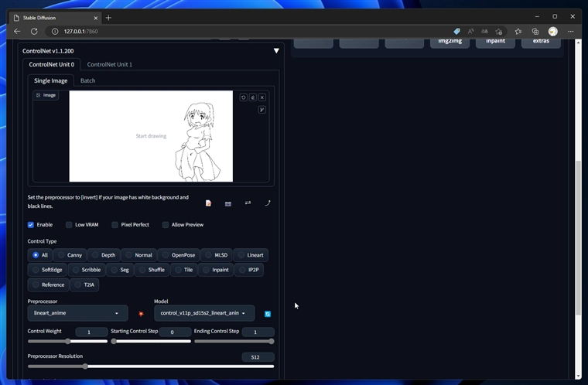Open the new canvas document icon
This screenshot has width=588, height=385.
click(208, 203)
